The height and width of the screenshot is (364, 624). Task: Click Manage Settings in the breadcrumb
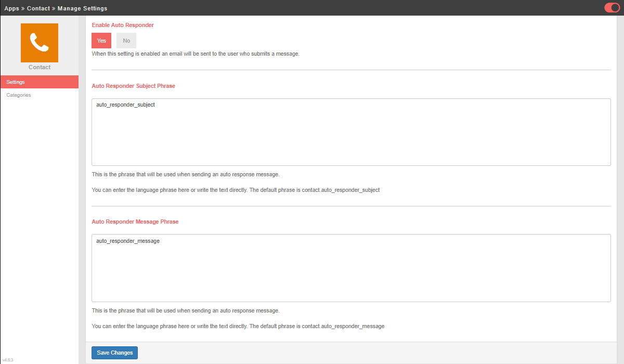[82, 8]
